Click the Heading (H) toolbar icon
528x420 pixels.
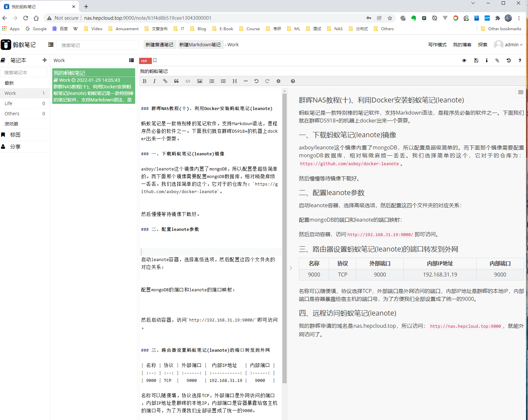pos(234,81)
